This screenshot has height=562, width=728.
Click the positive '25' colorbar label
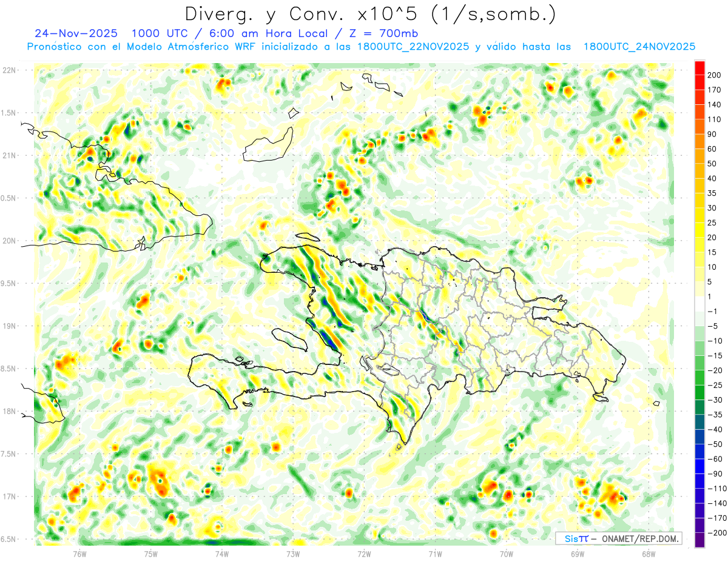coord(712,222)
